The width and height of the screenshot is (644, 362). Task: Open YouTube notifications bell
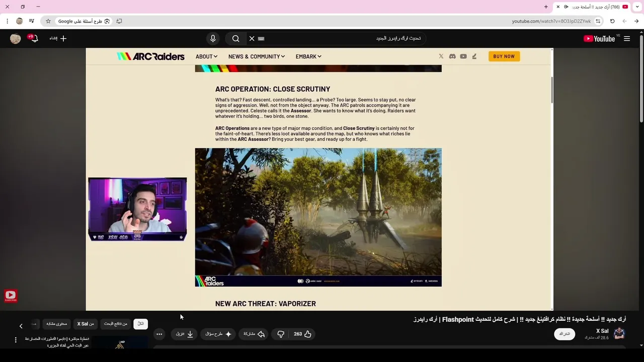tap(34, 39)
